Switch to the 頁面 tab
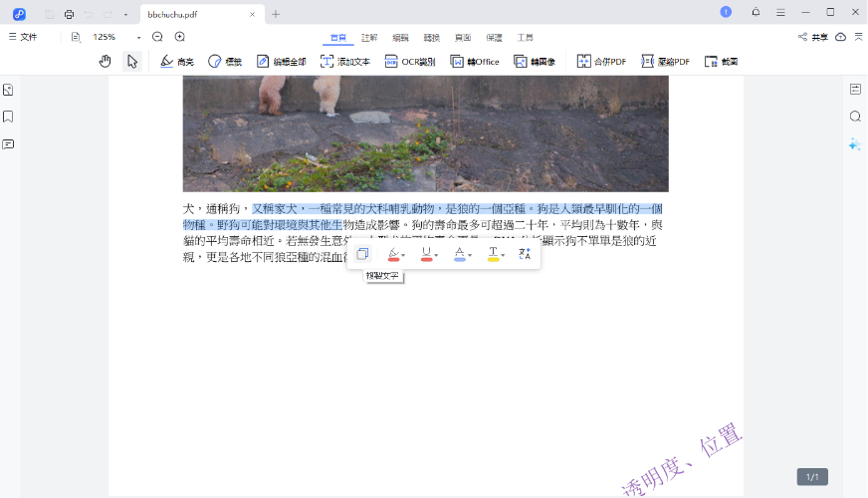The image size is (868, 498). pos(463,38)
